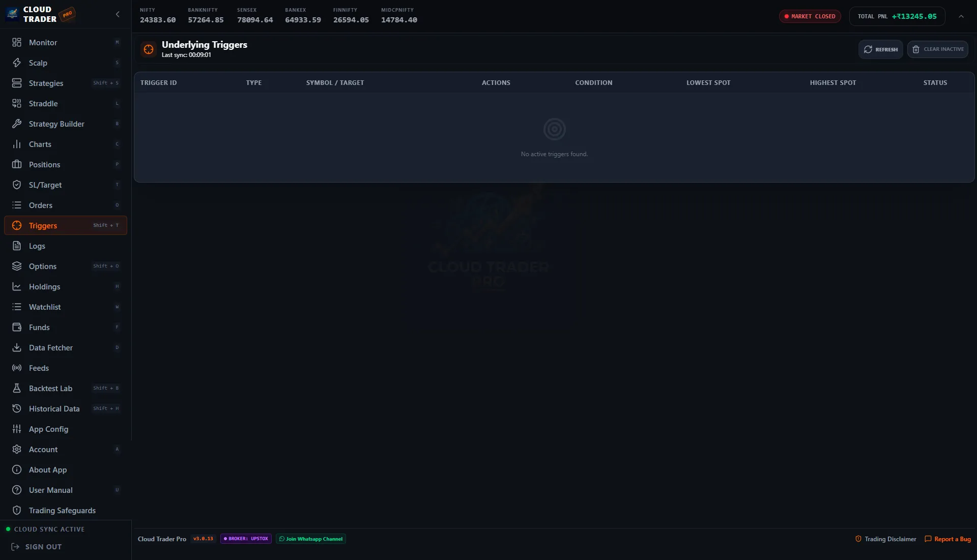Open the Triggers menu item
The width and height of the screenshot is (977, 560).
point(66,225)
